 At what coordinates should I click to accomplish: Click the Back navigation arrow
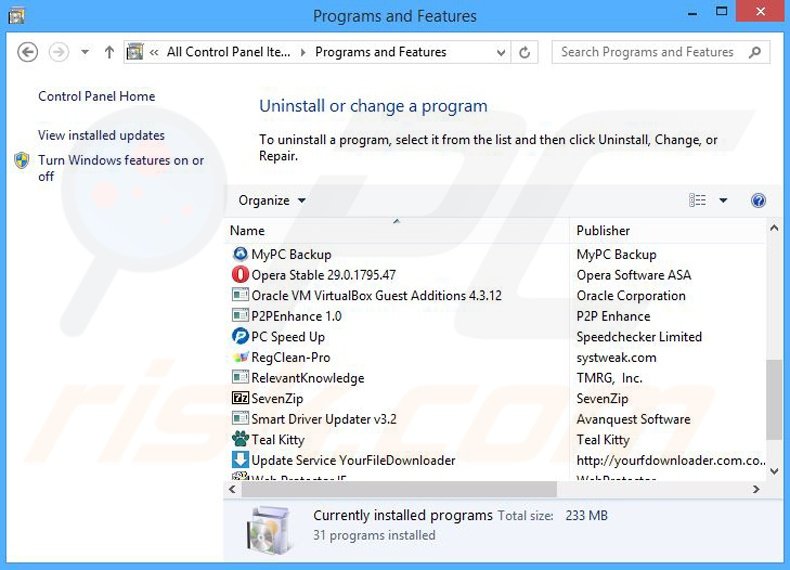point(27,52)
